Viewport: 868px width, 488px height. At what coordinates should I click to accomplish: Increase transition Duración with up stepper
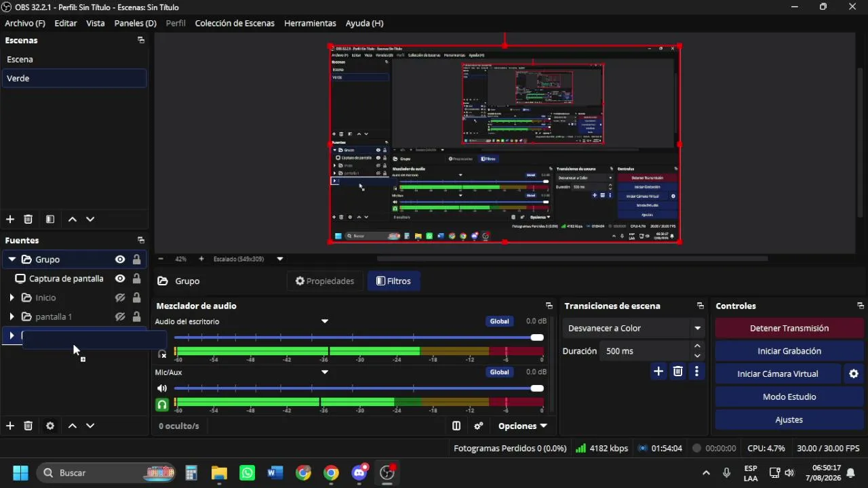click(x=697, y=346)
